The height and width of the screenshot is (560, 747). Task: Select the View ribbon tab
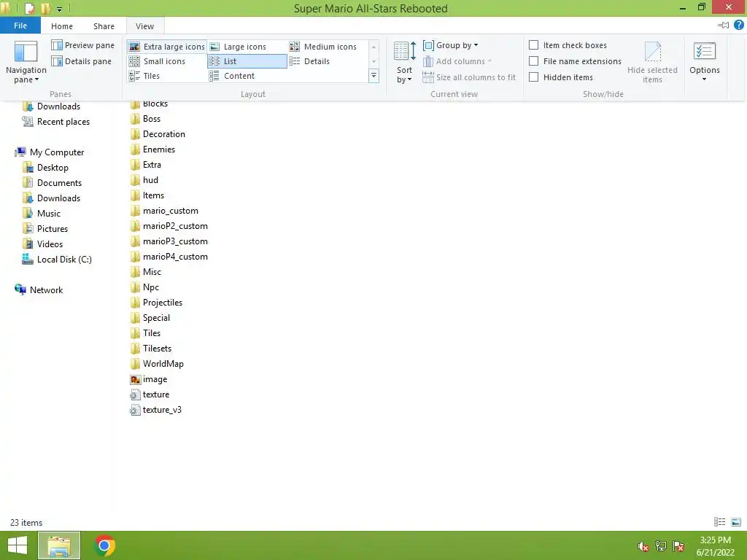[x=145, y=26]
